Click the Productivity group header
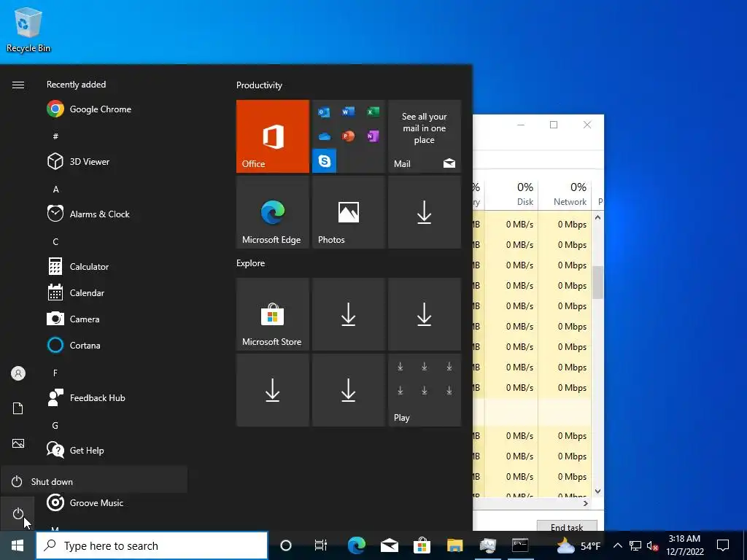The image size is (747, 560). 259,85
